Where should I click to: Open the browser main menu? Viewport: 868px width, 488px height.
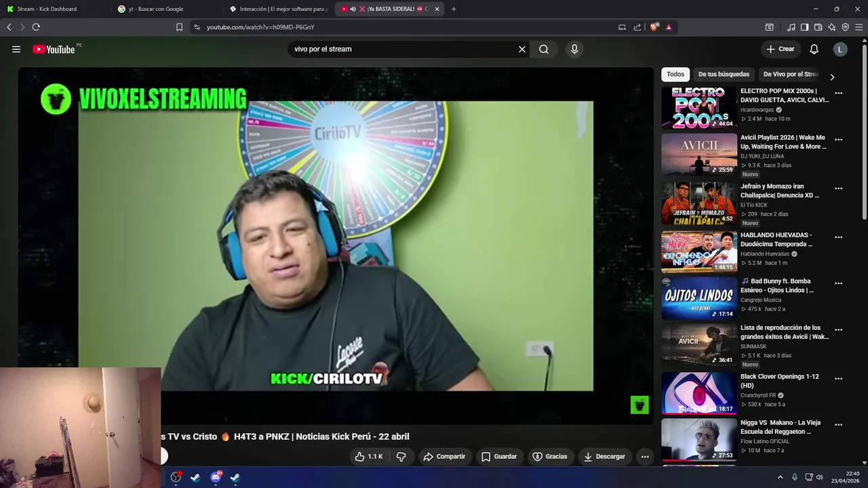point(859,27)
